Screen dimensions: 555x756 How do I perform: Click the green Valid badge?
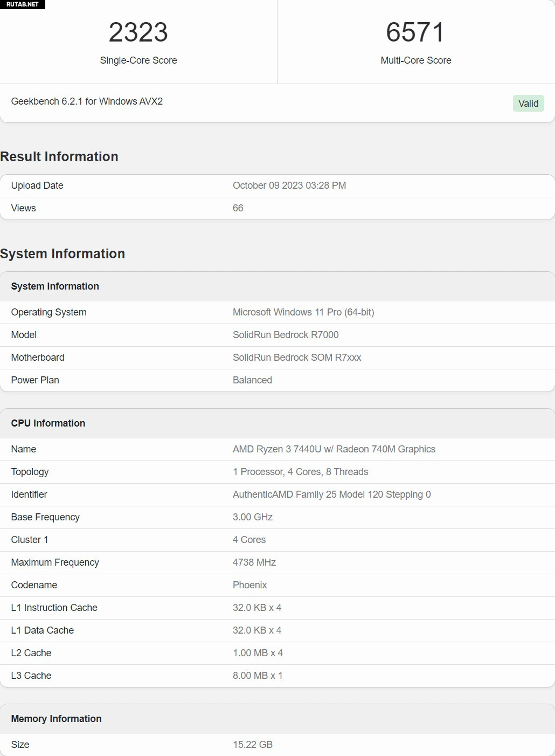tap(528, 104)
